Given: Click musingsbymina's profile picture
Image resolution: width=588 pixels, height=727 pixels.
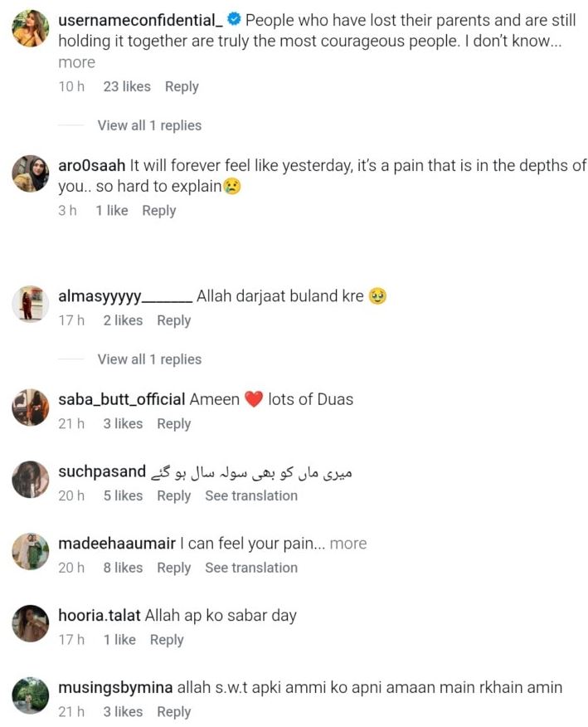Looking at the screenshot, I should [x=31, y=695].
